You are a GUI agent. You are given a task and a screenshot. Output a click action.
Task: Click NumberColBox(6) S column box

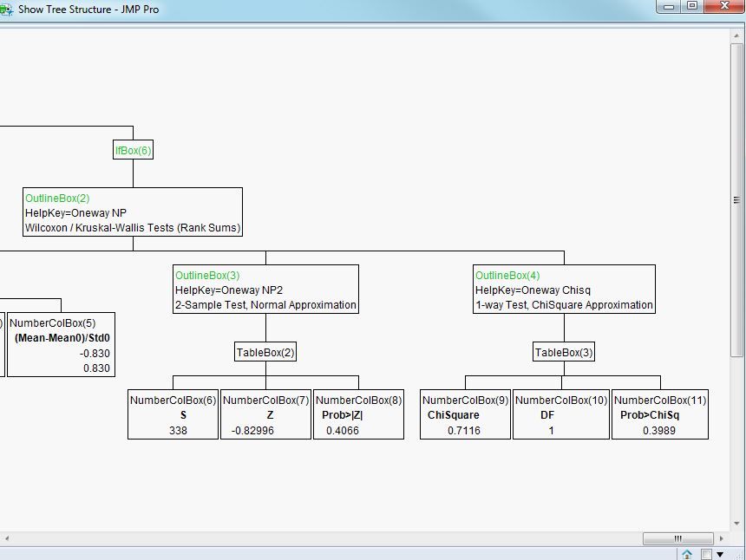pyautogui.click(x=173, y=414)
